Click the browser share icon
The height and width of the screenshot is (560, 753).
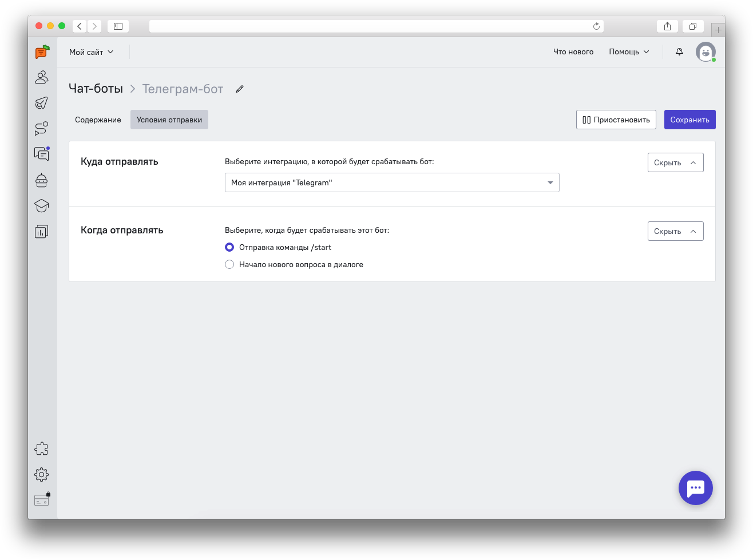667,26
